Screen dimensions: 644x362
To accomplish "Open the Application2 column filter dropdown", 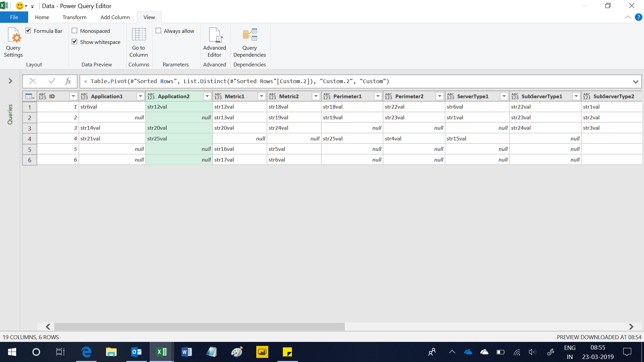I will coord(207,97).
